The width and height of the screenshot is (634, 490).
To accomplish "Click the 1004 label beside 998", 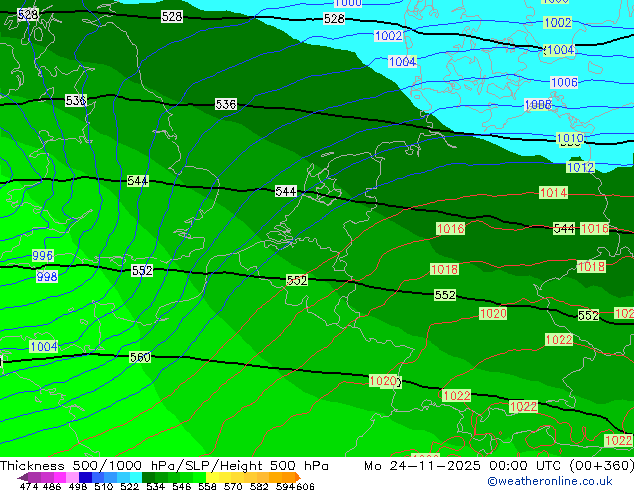I will pyautogui.click(x=44, y=346).
